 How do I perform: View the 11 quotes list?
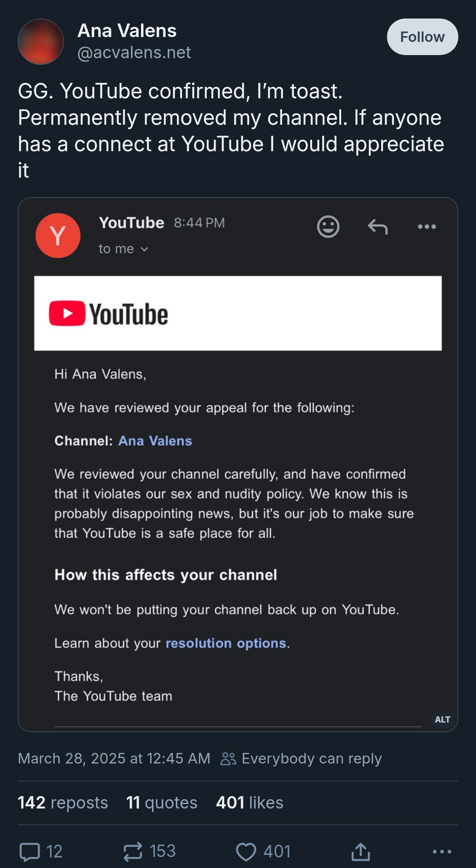(x=162, y=803)
